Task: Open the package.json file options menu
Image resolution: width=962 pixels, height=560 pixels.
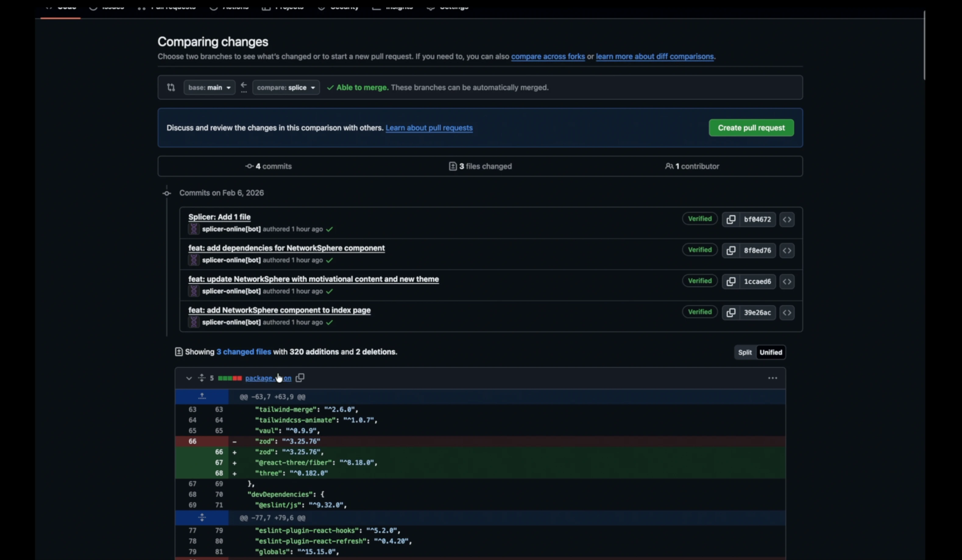Action: (x=772, y=378)
